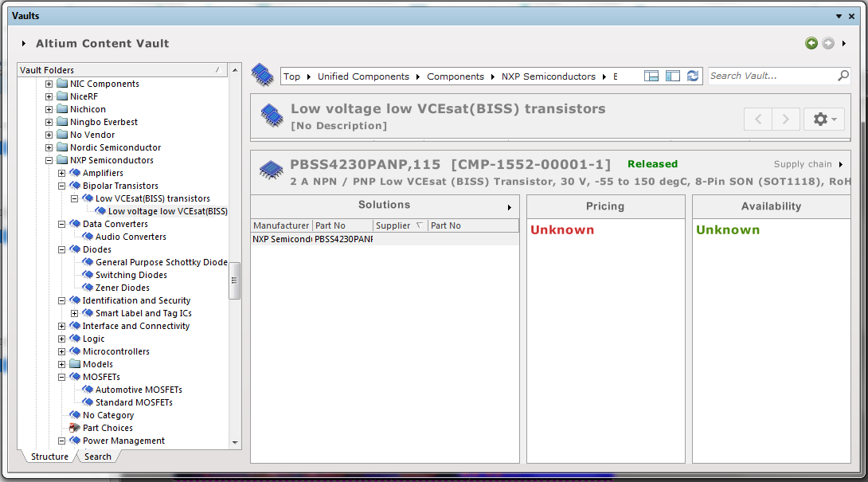The width and height of the screenshot is (868, 482).
Task: Switch to the Search tab
Action: (97, 457)
